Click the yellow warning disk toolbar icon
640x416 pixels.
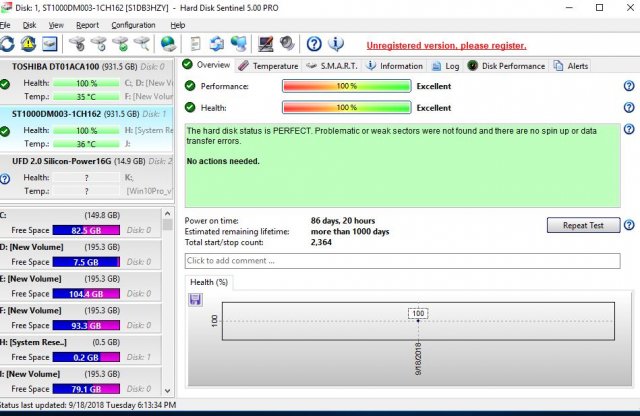[29, 44]
